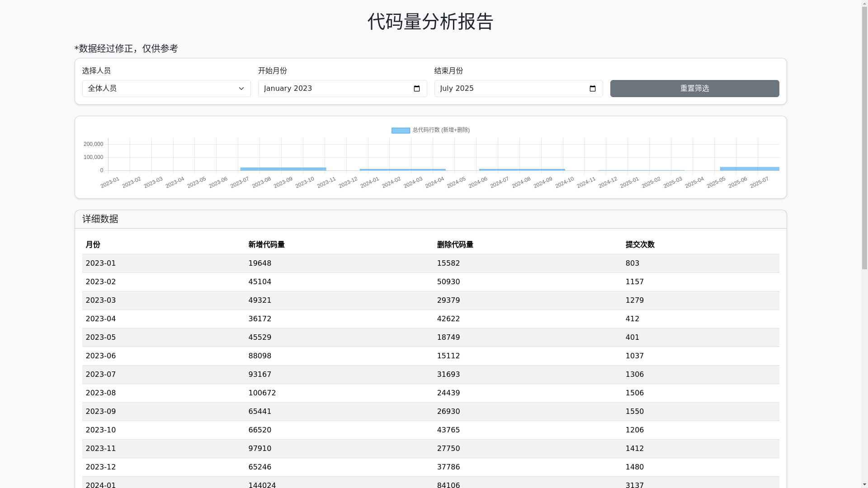Click the deleted code value 31693
868x488 pixels.
tap(448, 374)
